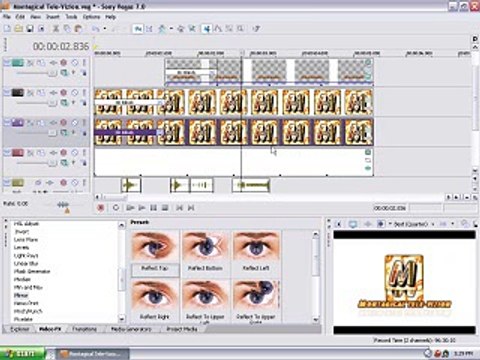The width and height of the screenshot is (480, 360).
Task: Click compositing mode icon on track 2
Action: [x=64, y=103]
